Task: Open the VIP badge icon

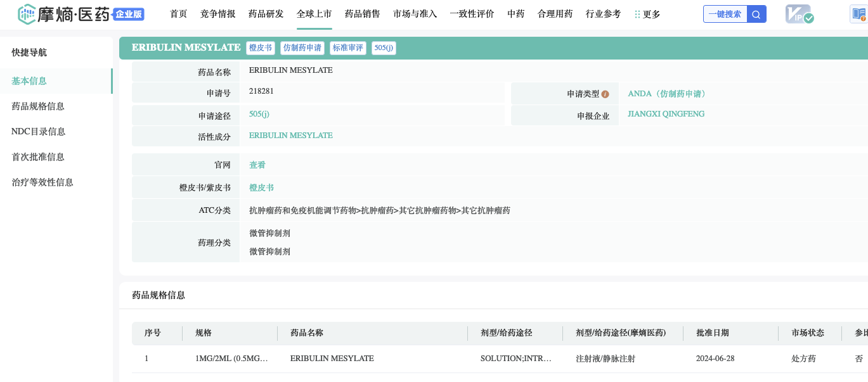Action: [799, 14]
